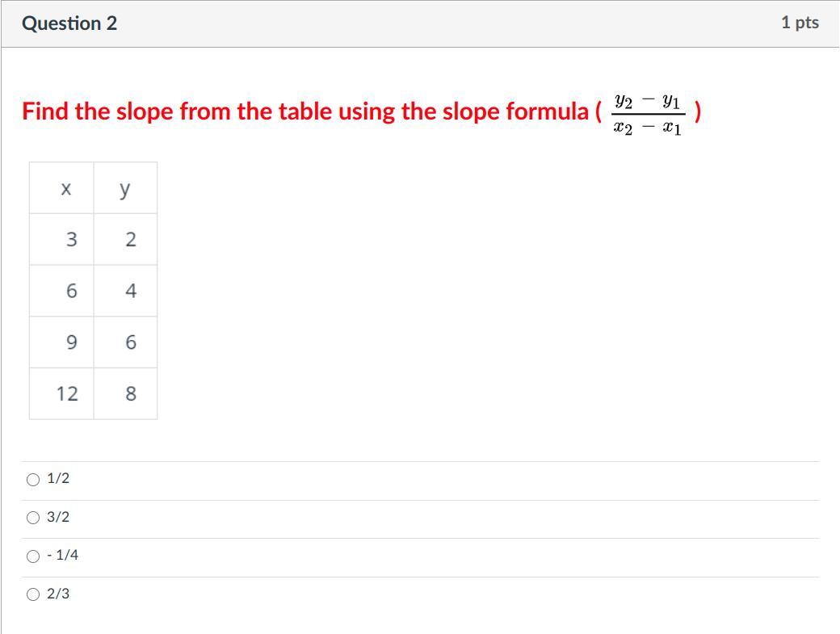Viewport: 840px width, 634px height.
Task: Click the '2/3' answer label text
Action: (58, 594)
